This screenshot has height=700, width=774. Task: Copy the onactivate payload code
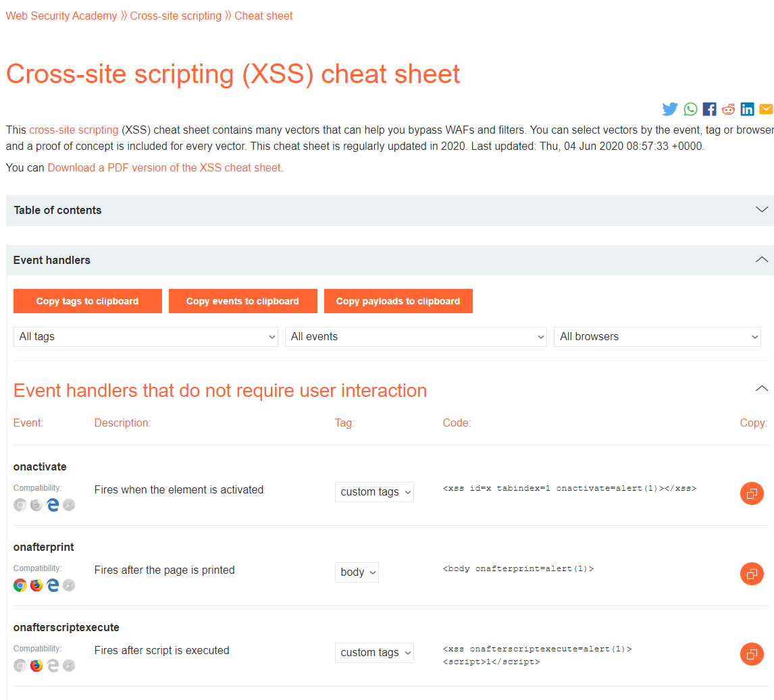point(752,493)
